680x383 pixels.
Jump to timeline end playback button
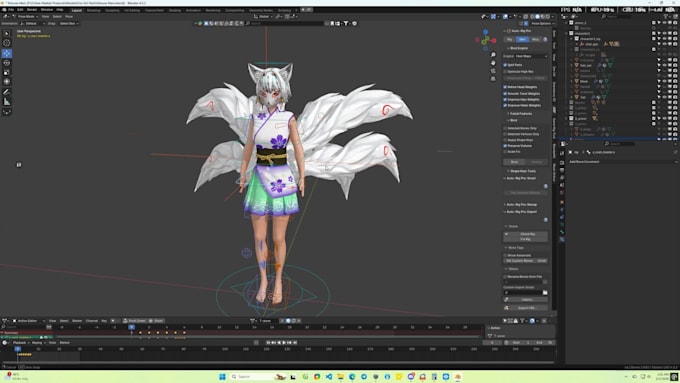coord(295,343)
